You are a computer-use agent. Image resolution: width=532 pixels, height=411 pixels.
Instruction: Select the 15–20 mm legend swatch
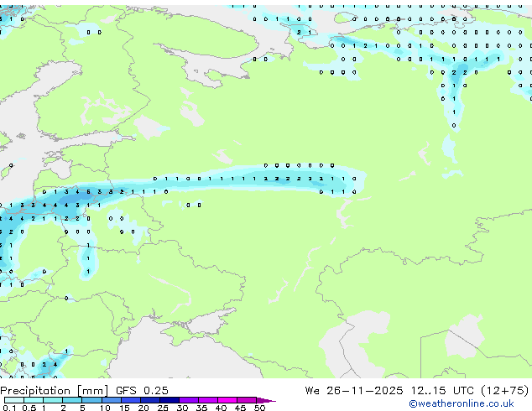[x=130, y=400]
